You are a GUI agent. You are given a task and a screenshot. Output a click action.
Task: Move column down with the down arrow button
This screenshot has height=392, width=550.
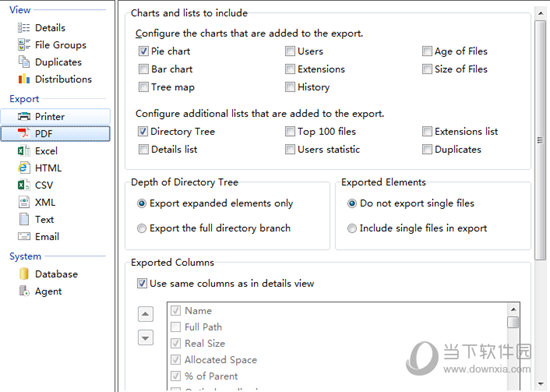tap(146, 338)
